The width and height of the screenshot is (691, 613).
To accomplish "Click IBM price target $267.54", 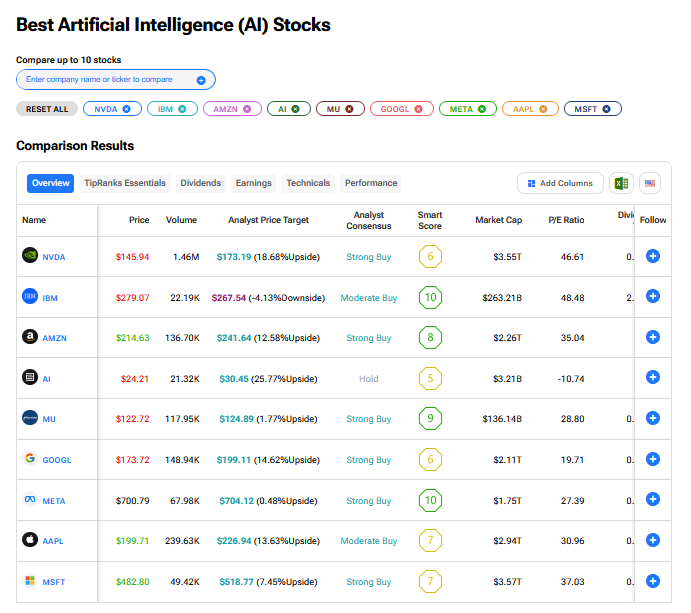I will (x=228, y=298).
